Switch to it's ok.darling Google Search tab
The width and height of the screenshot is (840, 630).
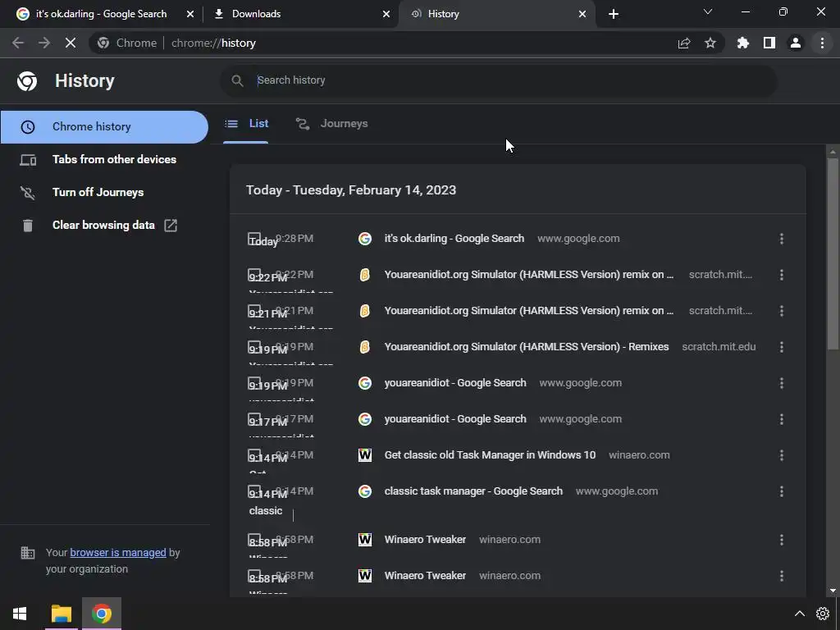point(99,14)
